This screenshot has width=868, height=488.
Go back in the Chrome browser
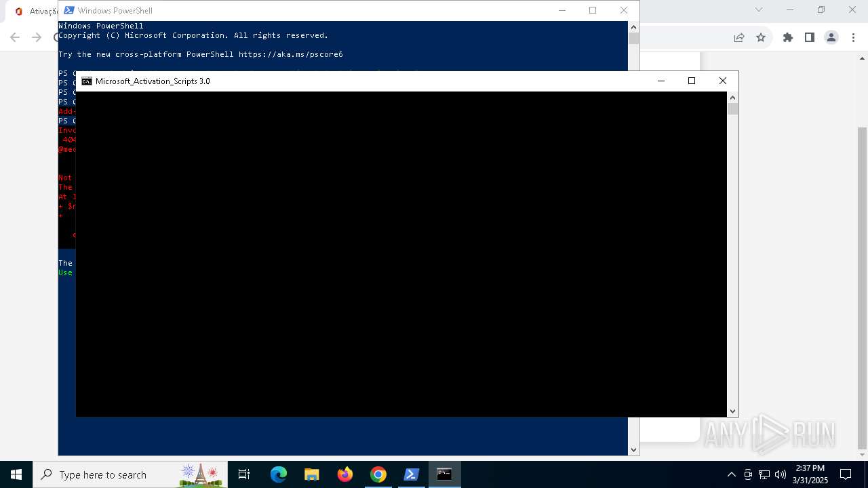pyautogui.click(x=15, y=37)
